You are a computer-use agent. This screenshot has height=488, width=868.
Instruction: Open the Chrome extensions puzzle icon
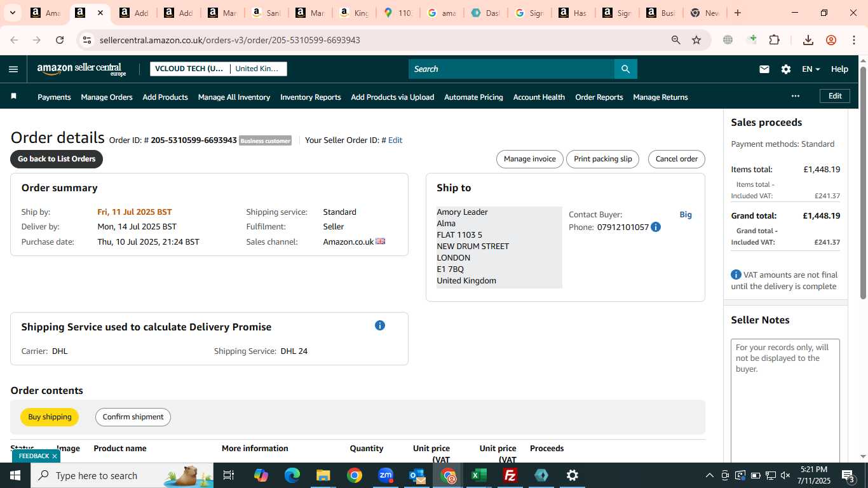click(x=774, y=40)
